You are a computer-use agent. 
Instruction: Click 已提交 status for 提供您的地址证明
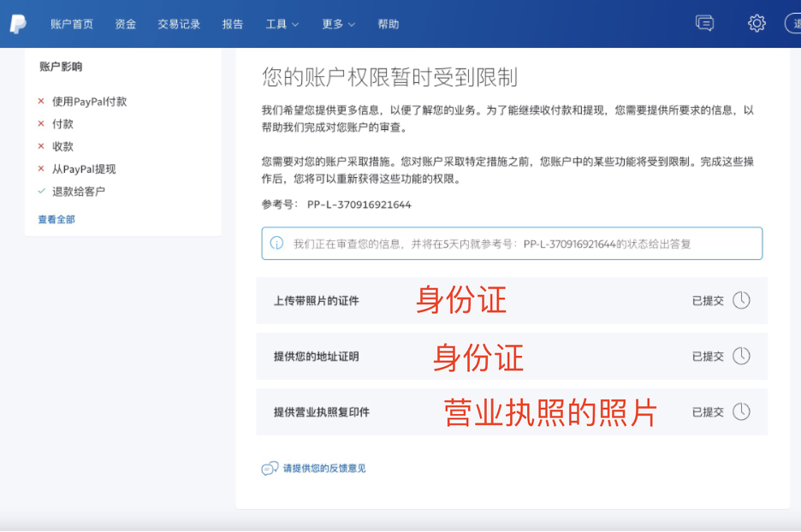click(708, 357)
